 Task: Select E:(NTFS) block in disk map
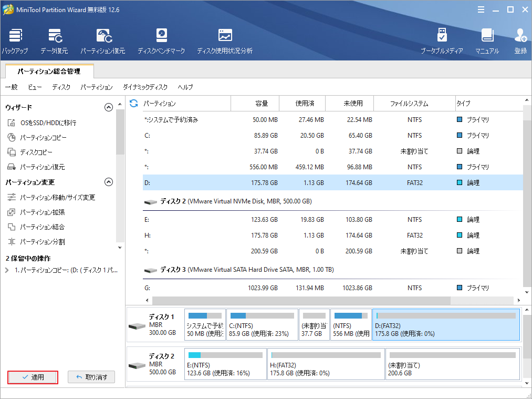click(226, 364)
